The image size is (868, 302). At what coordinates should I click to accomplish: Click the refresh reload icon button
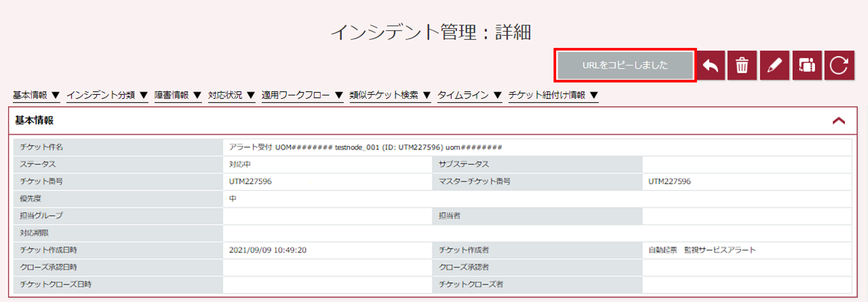pyautogui.click(x=839, y=65)
